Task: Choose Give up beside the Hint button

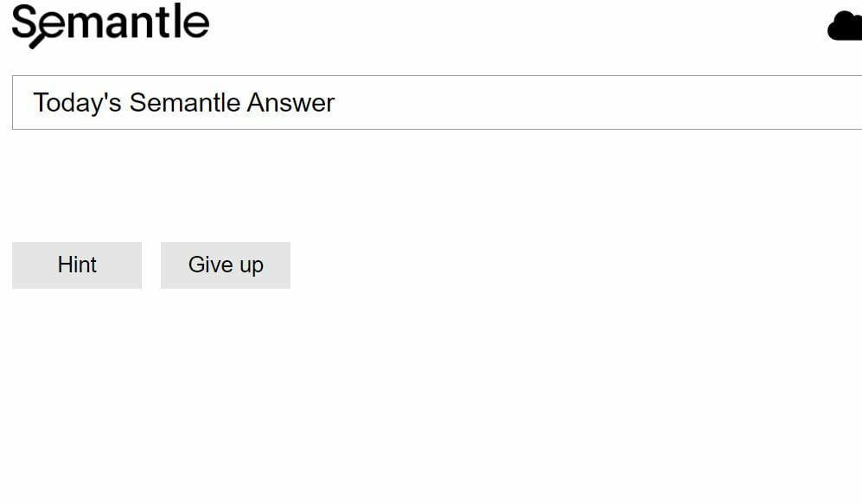Action: [226, 265]
